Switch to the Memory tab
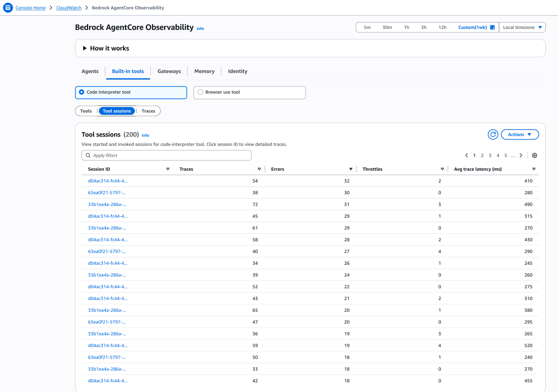The image size is (558, 392). click(x=204, y=71)
